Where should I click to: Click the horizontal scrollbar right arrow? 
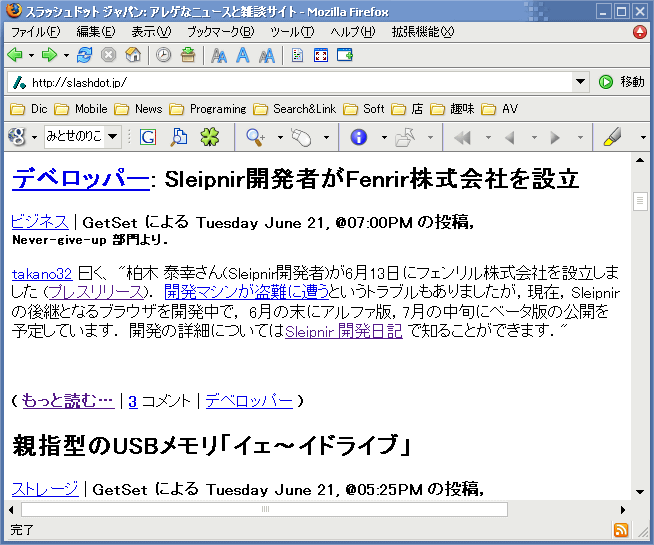point(623,510)
